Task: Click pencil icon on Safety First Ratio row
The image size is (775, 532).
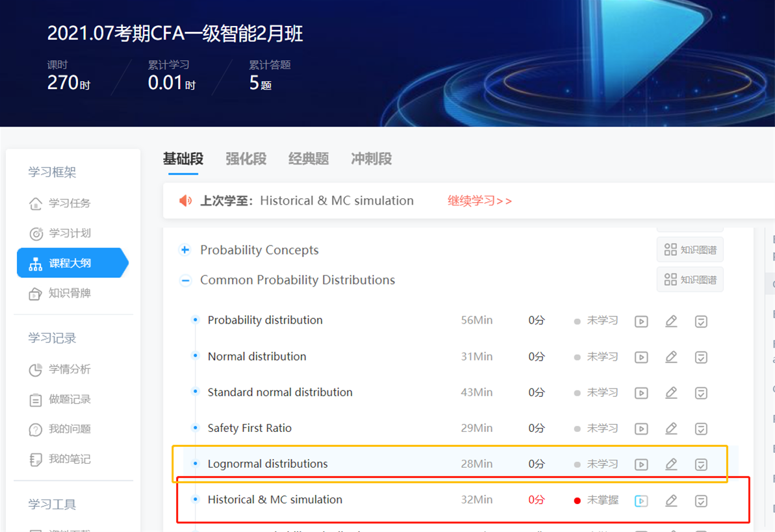Action: [670, 428]
